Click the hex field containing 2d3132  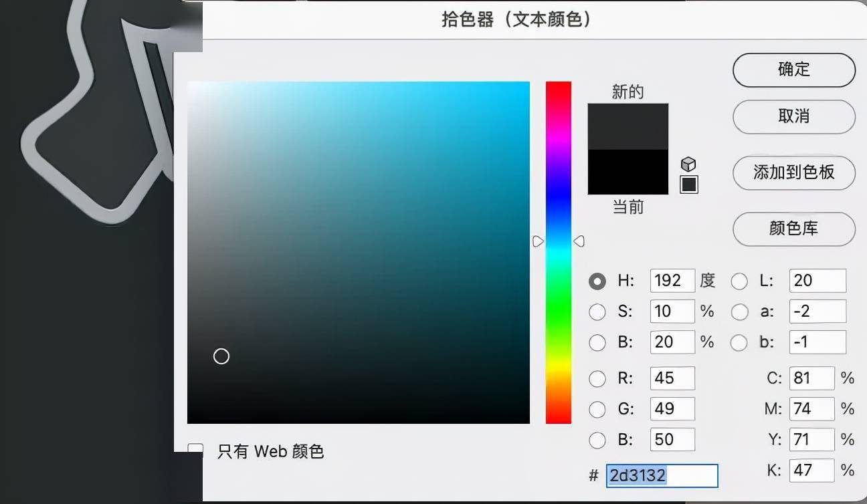pyautogui.click(x=662, y=476)
